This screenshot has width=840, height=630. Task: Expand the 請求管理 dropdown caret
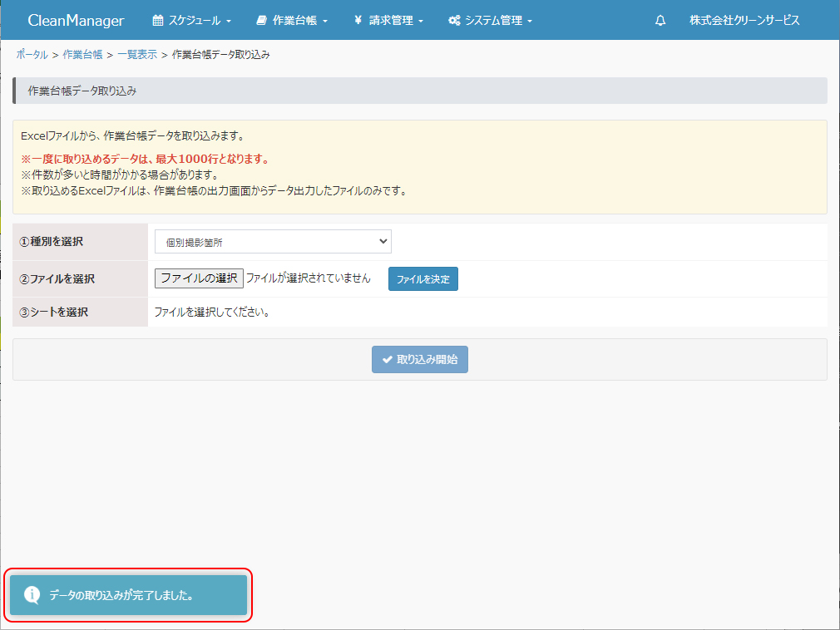[421, 21]
